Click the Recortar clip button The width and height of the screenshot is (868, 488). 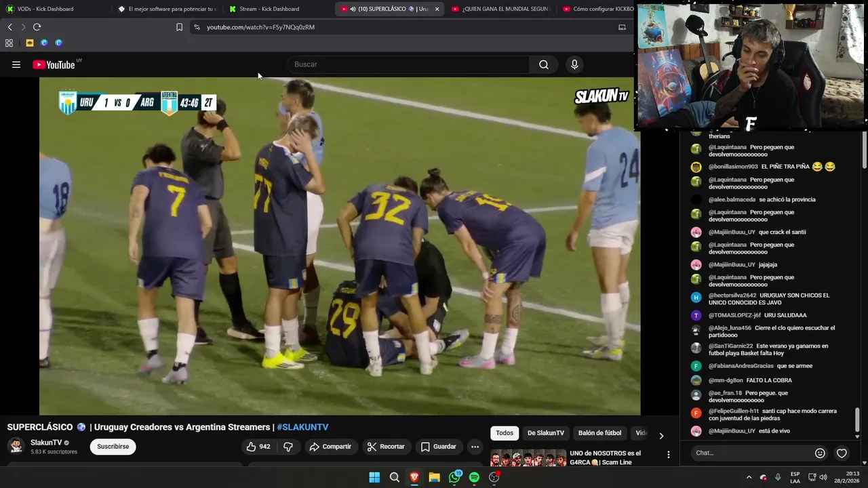(385, 447)
